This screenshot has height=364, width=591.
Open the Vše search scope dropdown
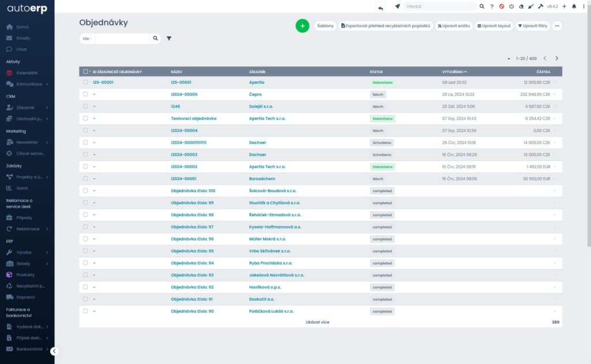(x=88, y=39)
